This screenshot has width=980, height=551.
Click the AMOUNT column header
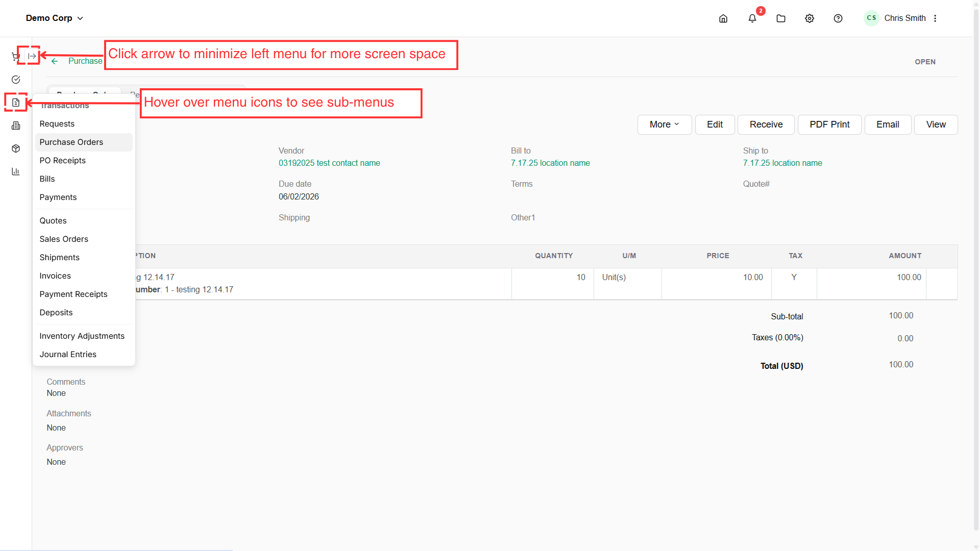905,256
